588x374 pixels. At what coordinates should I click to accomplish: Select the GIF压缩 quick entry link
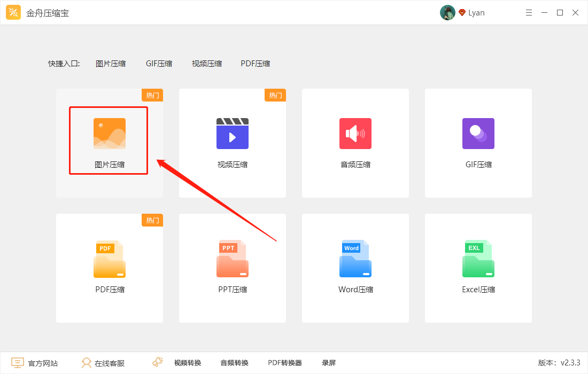(x=159, y=63)
